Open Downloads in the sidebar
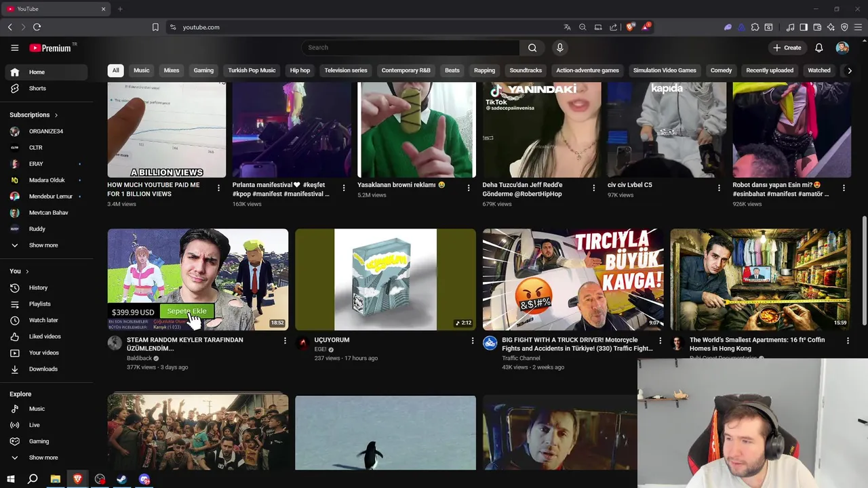Image resolution: width=868 pixels, height=488 pixels. [x=46, y=369]
